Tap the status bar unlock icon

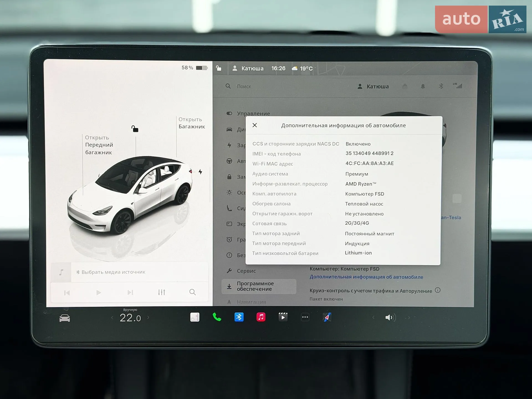click(219, 68)
